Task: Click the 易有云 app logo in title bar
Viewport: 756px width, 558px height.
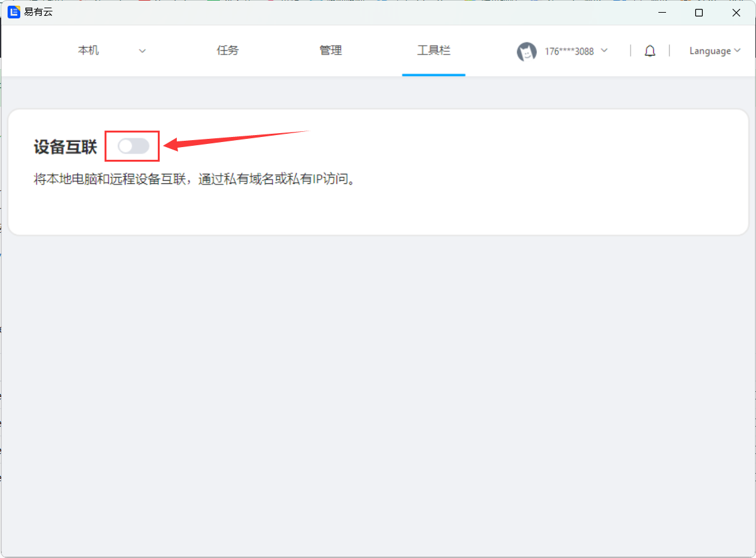Action: point(13,12)
